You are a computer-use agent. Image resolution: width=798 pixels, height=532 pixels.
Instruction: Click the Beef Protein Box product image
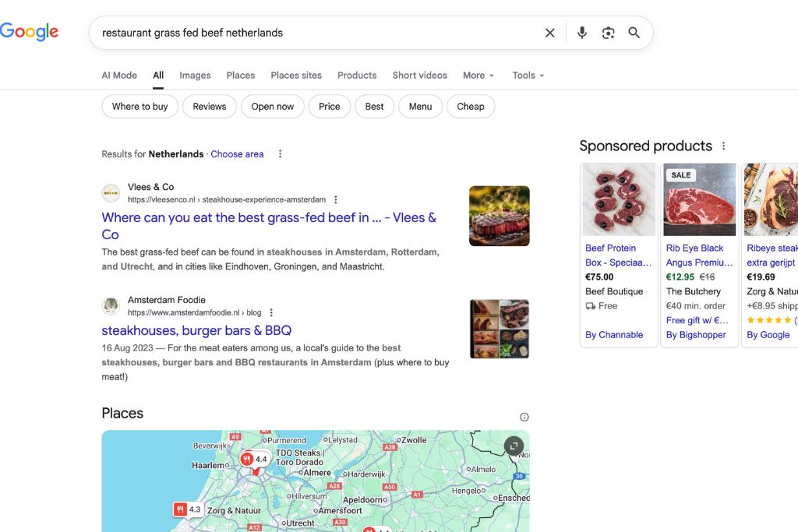tap(619, 200)
